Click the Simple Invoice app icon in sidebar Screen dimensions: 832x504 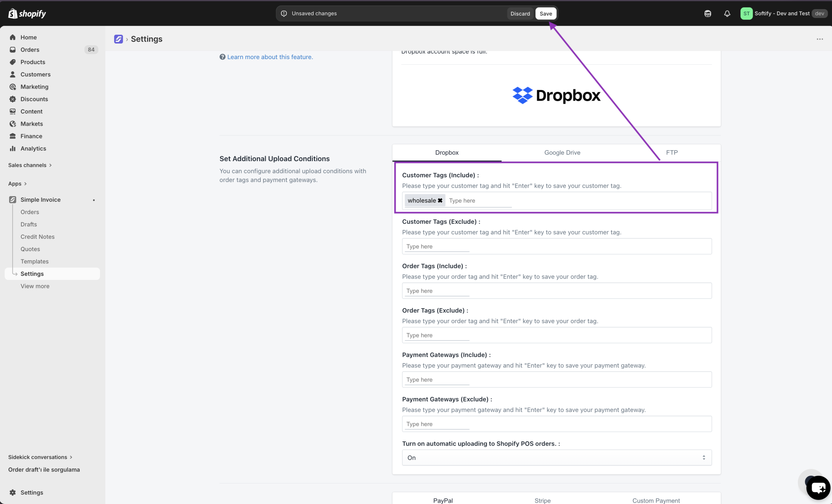(x=13, y=200)
